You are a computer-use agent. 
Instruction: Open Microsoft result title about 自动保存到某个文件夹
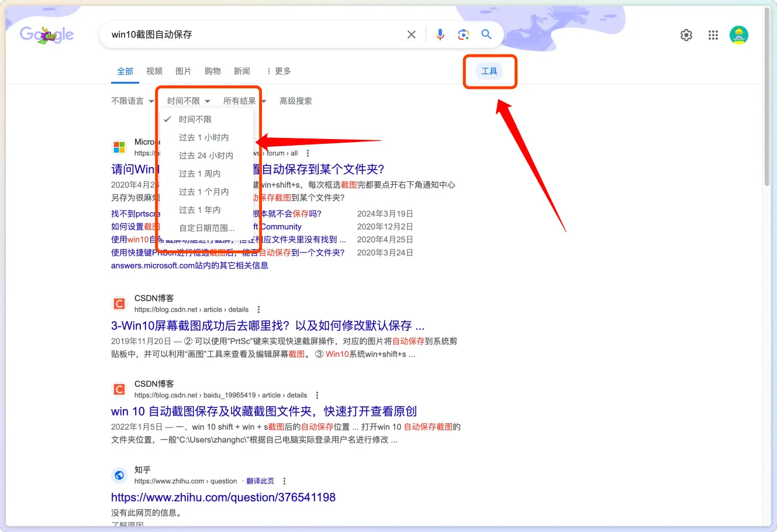pos(248,170)
